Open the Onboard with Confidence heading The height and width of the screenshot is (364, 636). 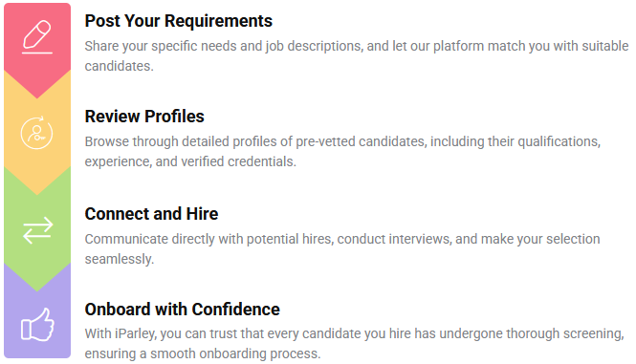pos(182,310)
